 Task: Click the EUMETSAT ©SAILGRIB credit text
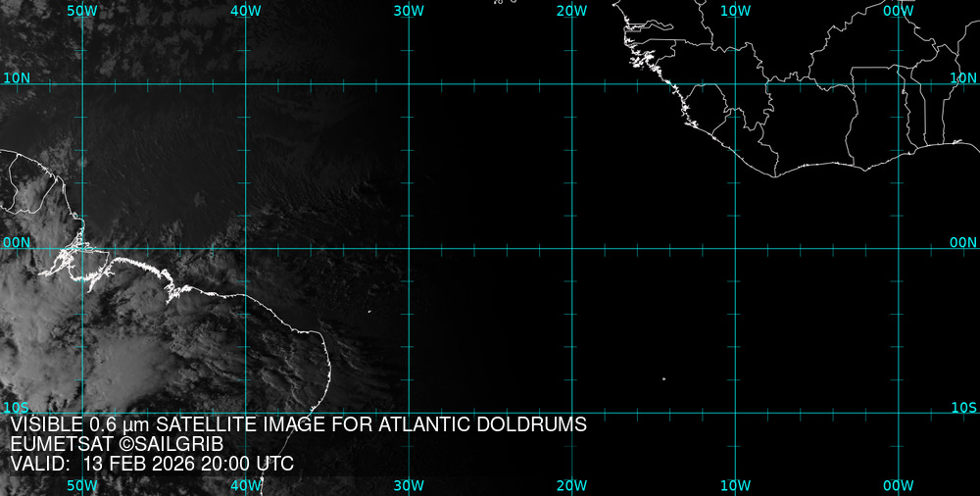[117, 444]
